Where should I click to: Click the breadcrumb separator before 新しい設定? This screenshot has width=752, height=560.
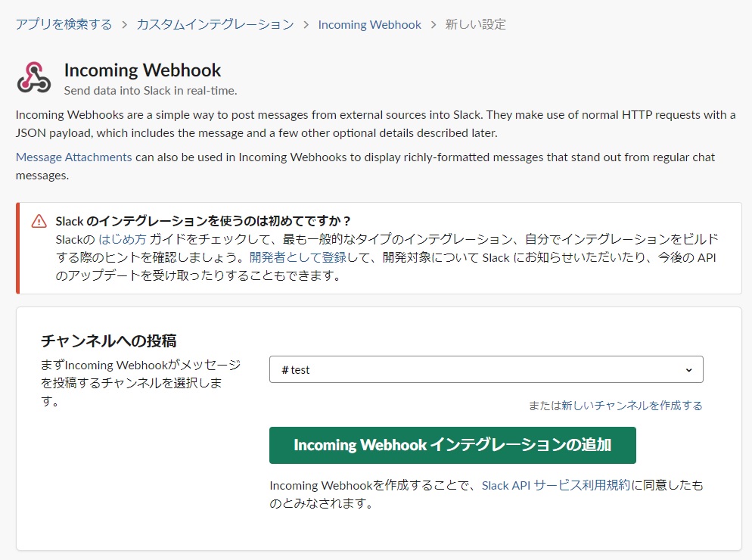click(433, 24)
